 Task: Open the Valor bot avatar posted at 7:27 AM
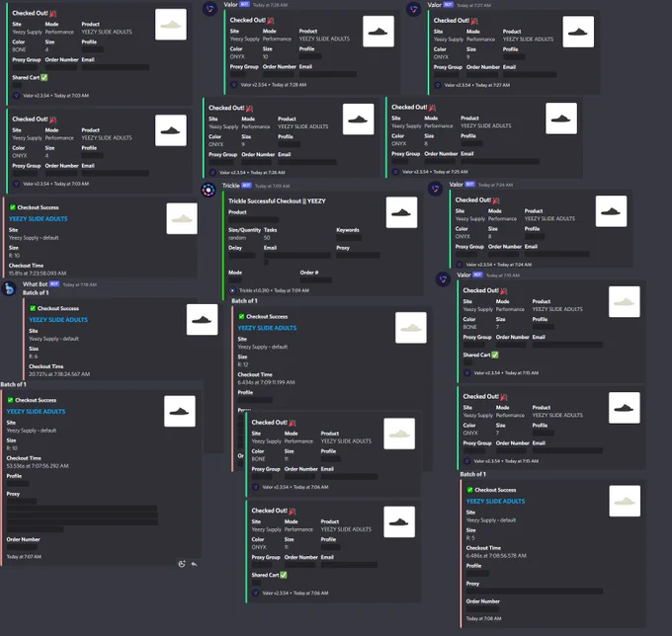coord(413,9)
